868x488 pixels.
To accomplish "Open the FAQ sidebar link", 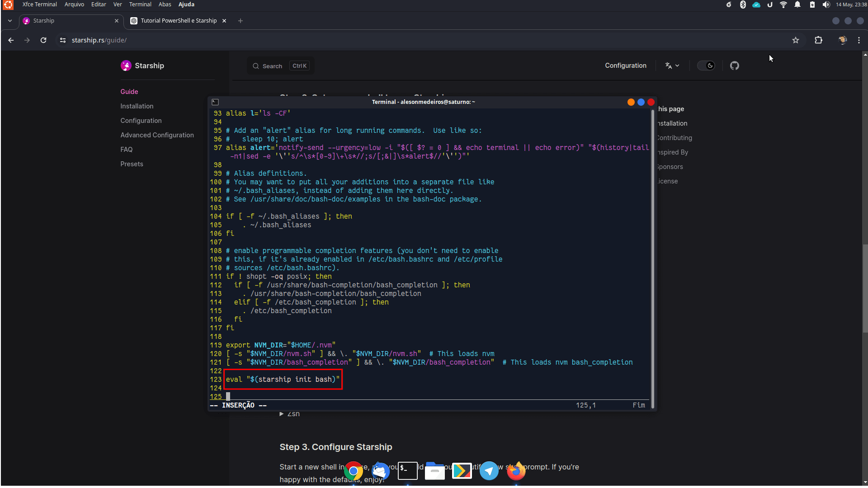I will point(127,150).
